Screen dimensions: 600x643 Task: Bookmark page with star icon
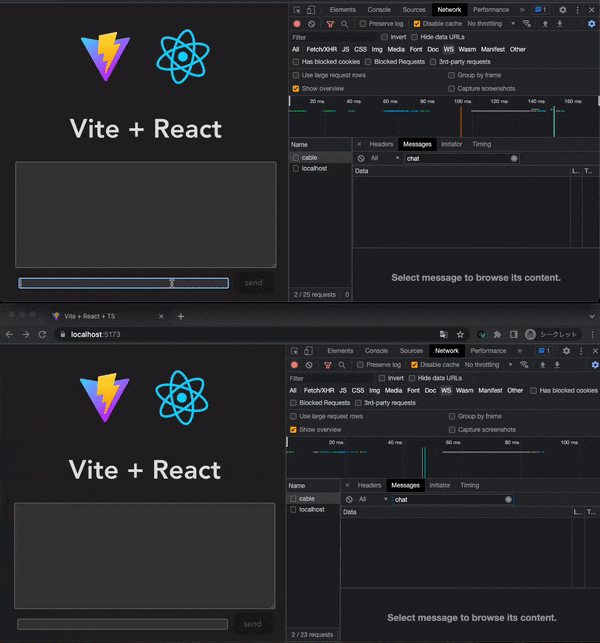click(460, 335)
